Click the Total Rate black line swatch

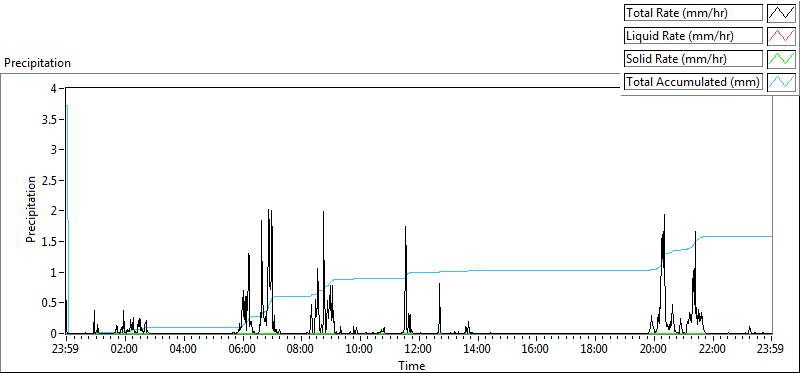pos(782,13)
